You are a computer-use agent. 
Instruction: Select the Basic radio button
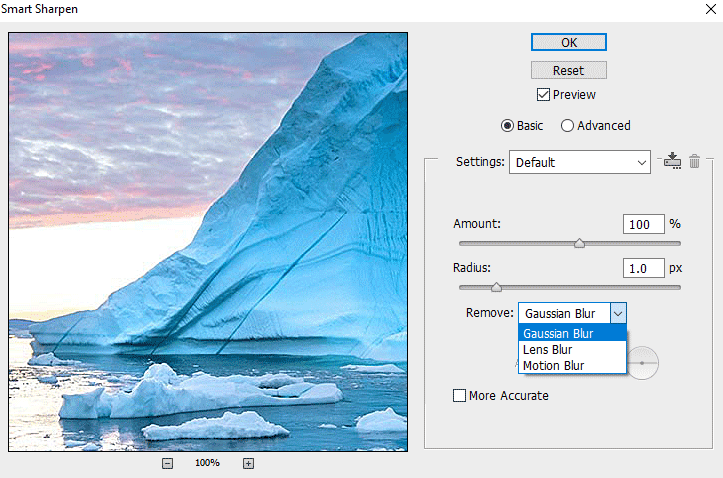pos(507,125)
